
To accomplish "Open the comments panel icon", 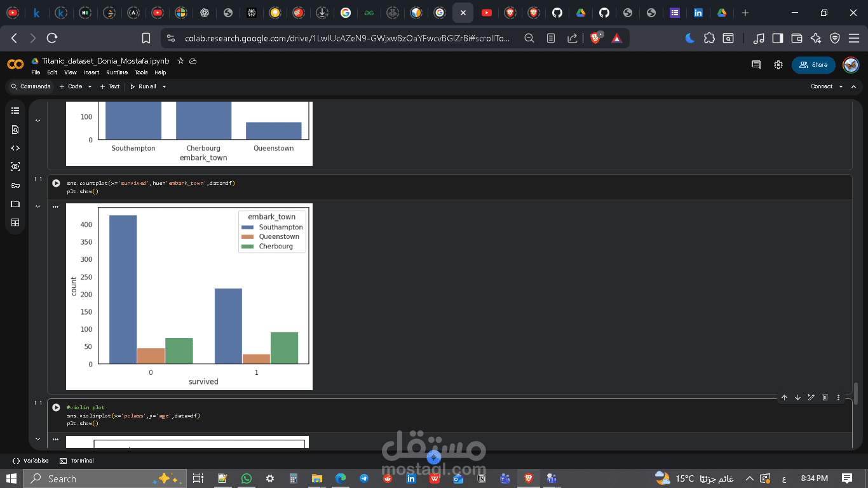I will (756, 65).
